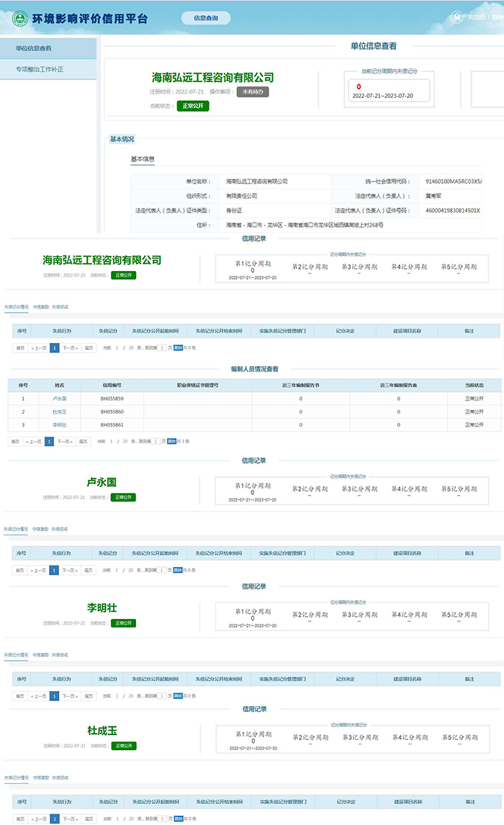Open 失信记分情况 tab under 卢永国 record
Image resolution: width=504 pixels, height=825 pixels.
(16, 529)
